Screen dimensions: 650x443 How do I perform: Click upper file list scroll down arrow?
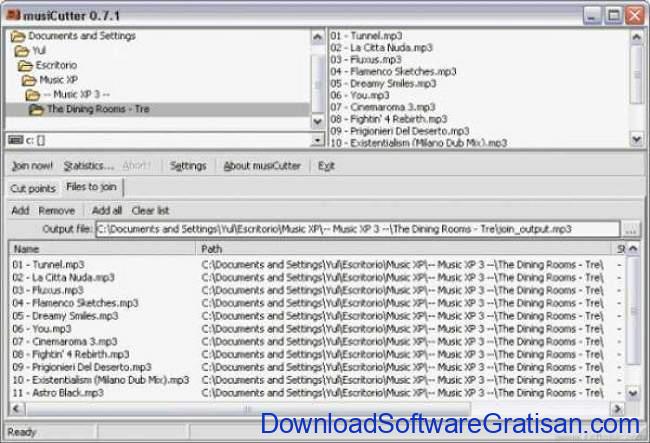636,139
